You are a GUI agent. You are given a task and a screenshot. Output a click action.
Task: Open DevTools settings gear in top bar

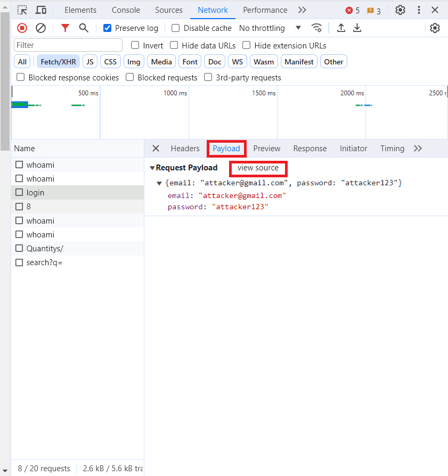pos(400,10)
